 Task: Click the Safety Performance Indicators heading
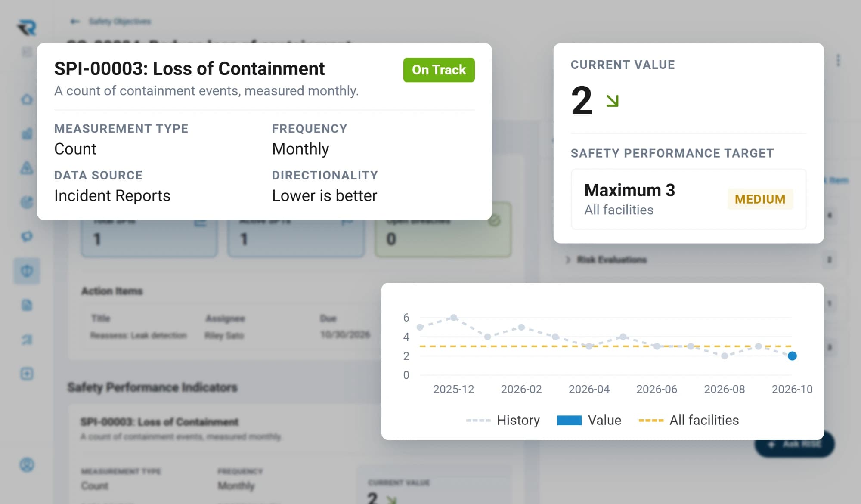(x=152, y=387)
